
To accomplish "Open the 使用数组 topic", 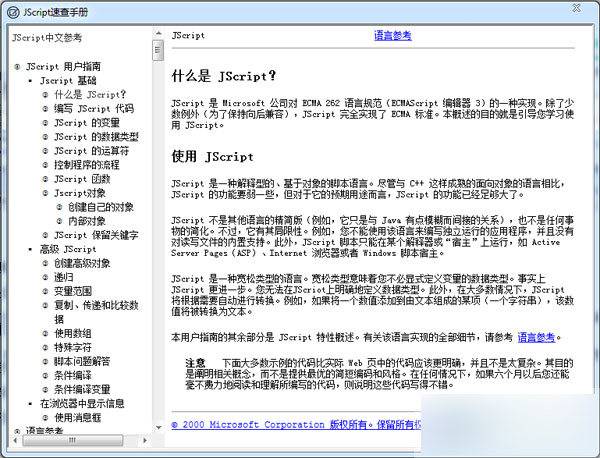I will pos(73,334).
